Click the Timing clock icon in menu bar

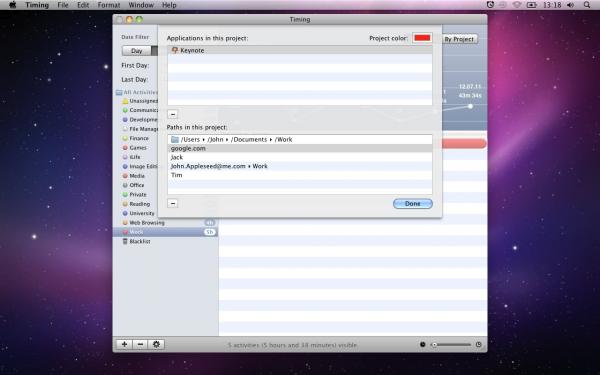click(x=490, y=5)
